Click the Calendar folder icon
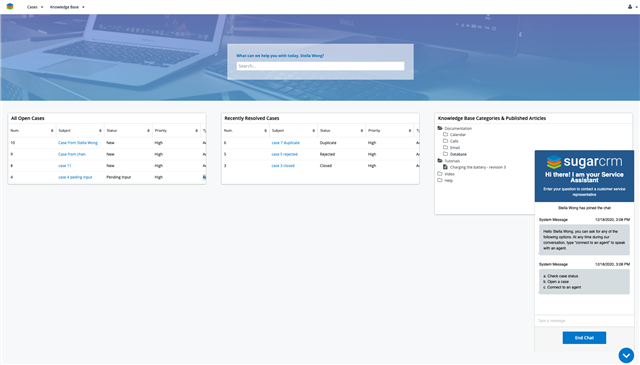640x365 pixels. [x=445, y=134]
